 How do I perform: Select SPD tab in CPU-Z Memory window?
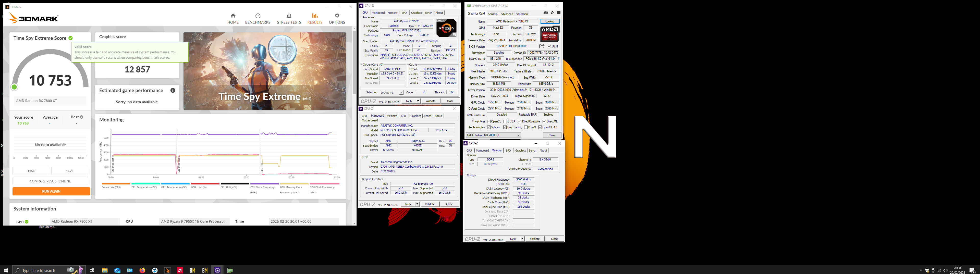coord(508,150)
